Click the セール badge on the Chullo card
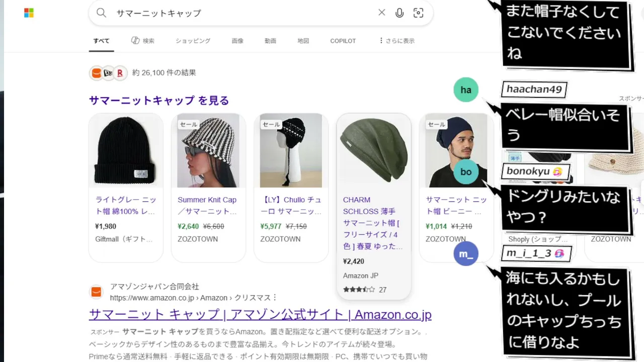This screenshot has width=644, height=362. click(x=271, y=124)
